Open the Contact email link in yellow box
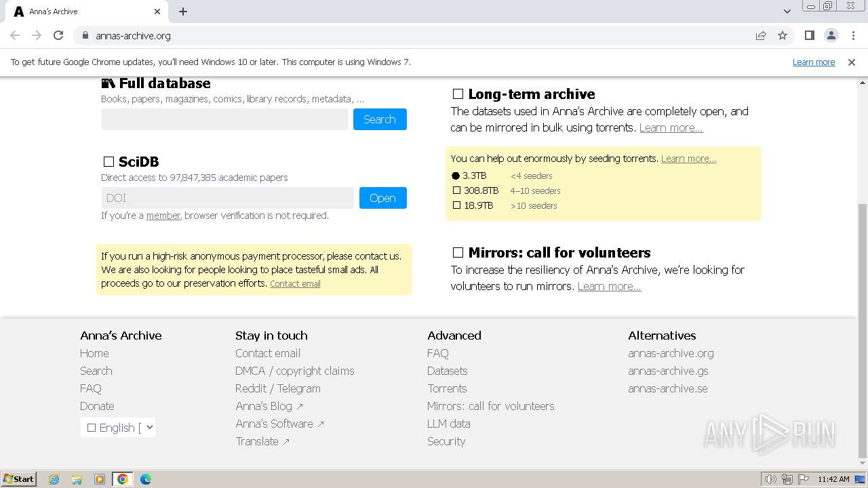 point(295,284)
